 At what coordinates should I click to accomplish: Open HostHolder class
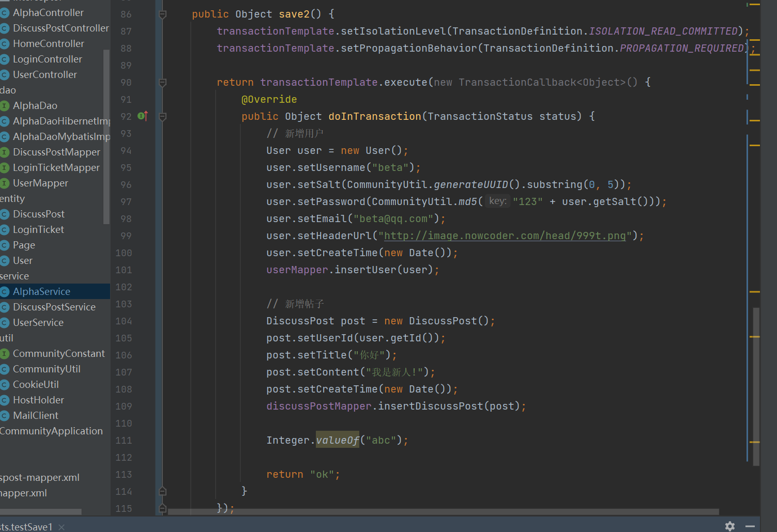coord(38,400)
